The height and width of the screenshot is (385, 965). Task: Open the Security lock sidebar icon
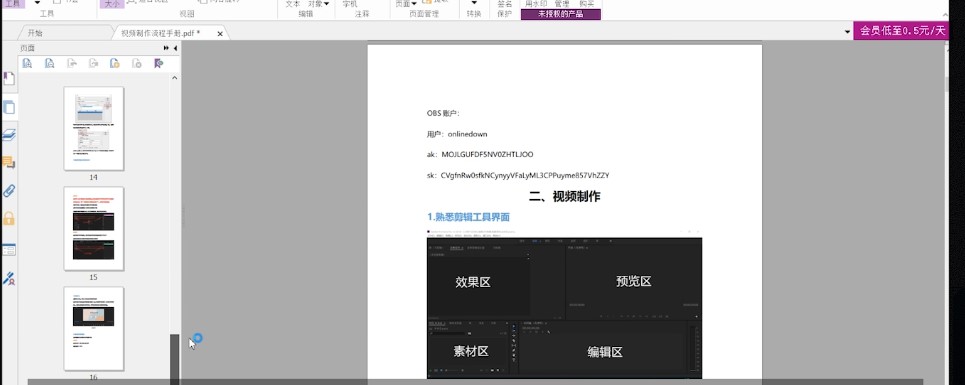[9, 218]
